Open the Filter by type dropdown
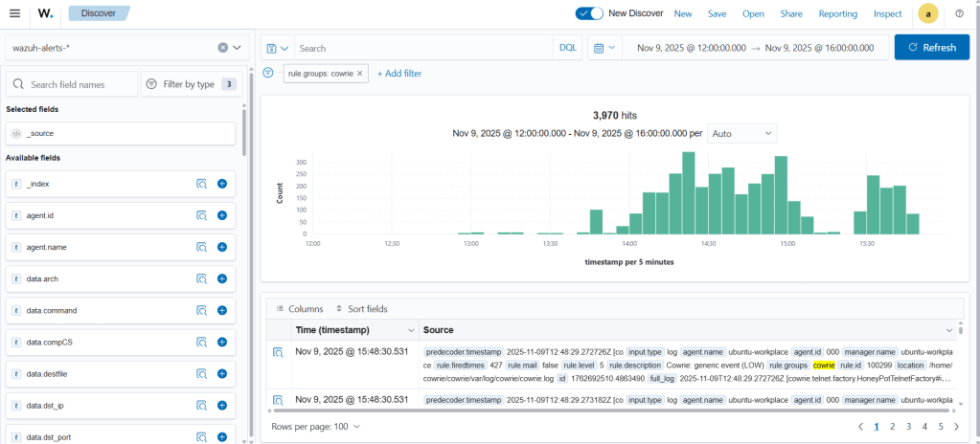 [x=191, y=84]
